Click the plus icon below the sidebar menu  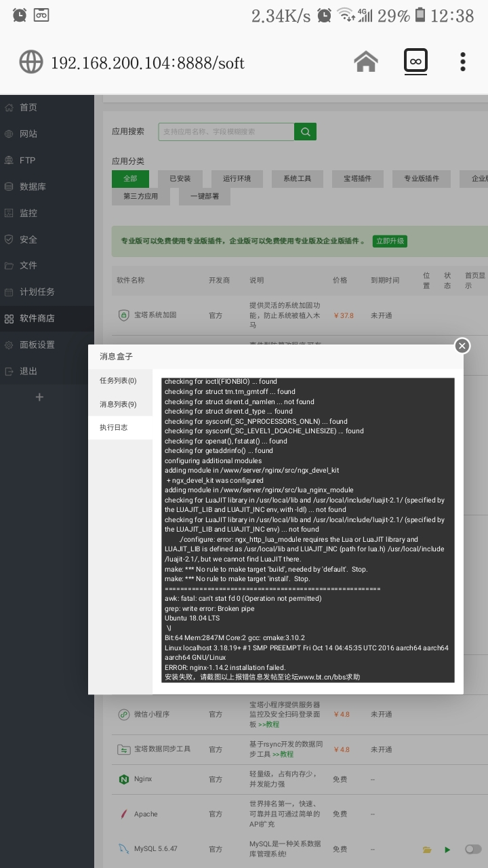click(39, 397)
